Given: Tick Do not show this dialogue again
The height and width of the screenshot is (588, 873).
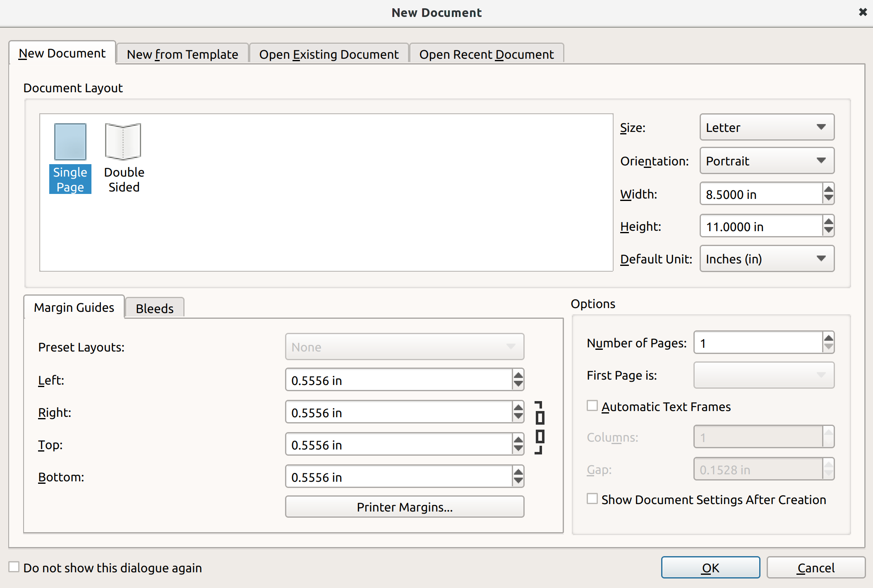Looking at the screenshot, I should pyautogui.click(x=14, y=567).
